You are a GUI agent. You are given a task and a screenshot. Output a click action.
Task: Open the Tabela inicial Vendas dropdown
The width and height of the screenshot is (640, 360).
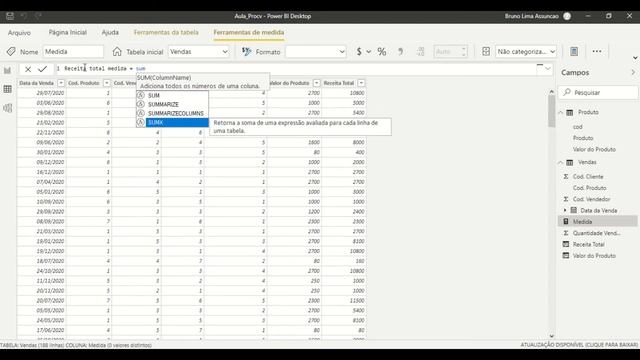coord(198,51)
